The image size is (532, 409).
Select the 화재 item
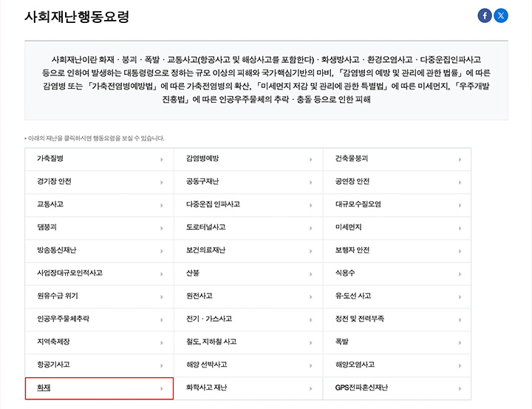[99, 388]
